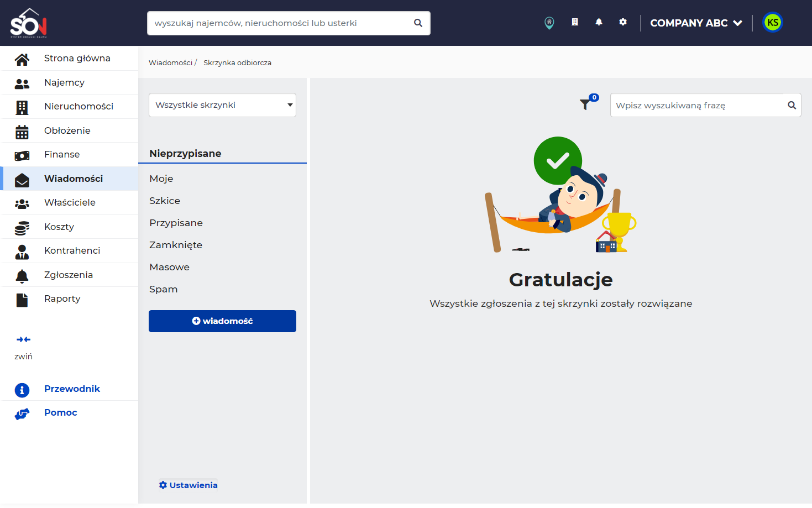
Task: Open the Finanse section
Action: tap(62, 154)
